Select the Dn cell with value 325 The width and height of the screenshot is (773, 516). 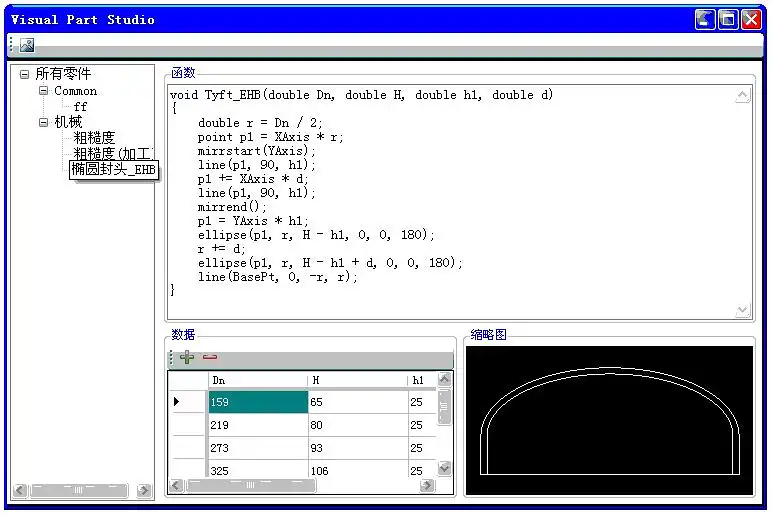258,469
